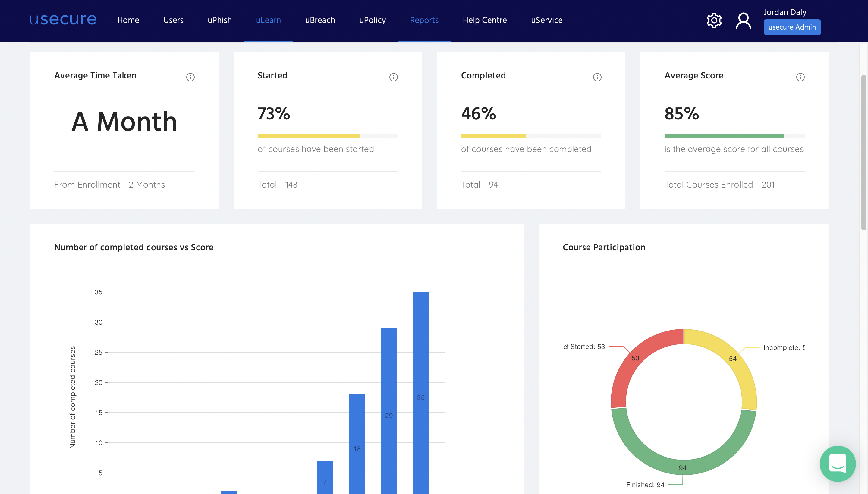Open the Intercom chat bubble

coord(838,464)
